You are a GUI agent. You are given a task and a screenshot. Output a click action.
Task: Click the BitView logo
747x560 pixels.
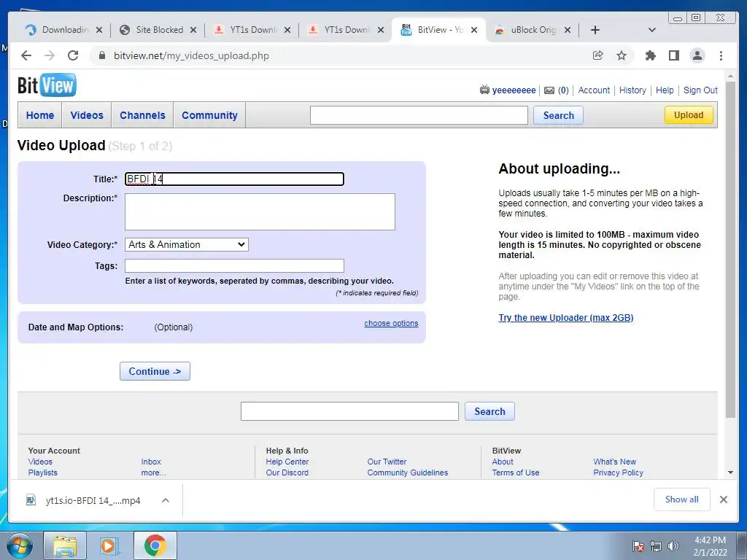pyautogui.click(x=47, y=86)
